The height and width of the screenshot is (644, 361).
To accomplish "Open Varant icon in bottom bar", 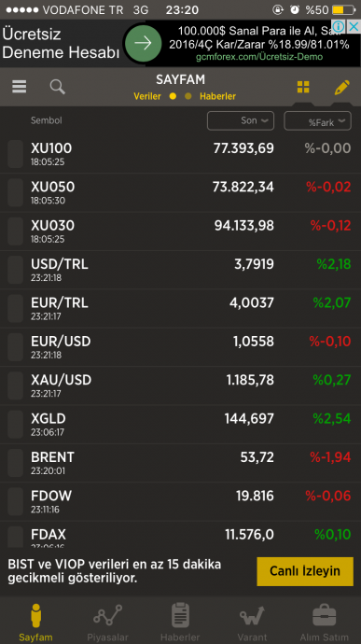I will click(252, 616).
